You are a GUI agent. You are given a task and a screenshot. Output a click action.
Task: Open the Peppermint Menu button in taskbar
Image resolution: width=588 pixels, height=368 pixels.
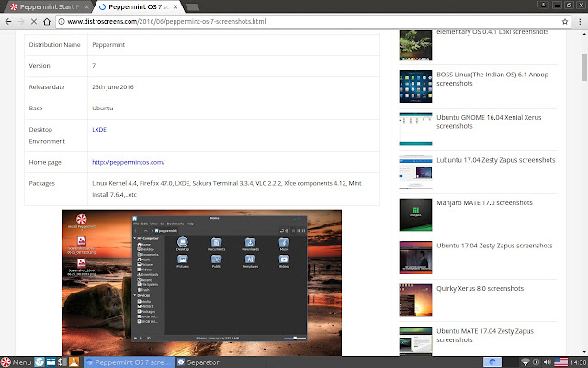17,362
